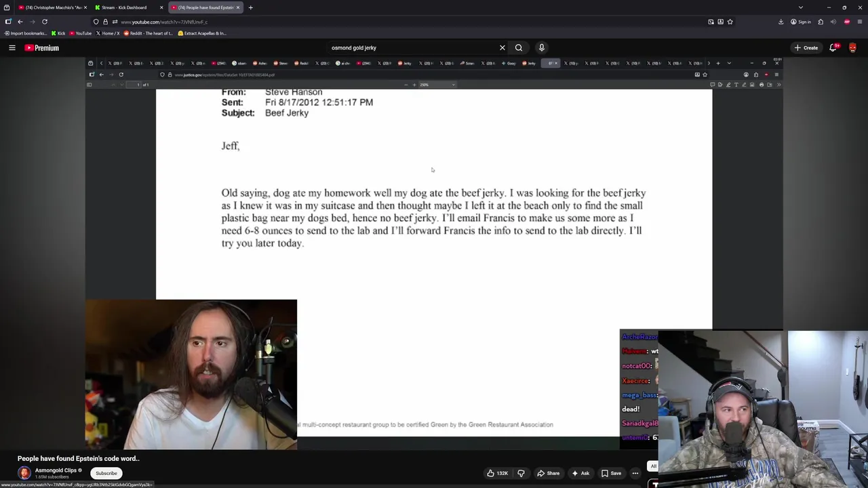Screen dimensions: 868x488
Task: Subscribe to Asmongold Clips
Action: (106, 473)
